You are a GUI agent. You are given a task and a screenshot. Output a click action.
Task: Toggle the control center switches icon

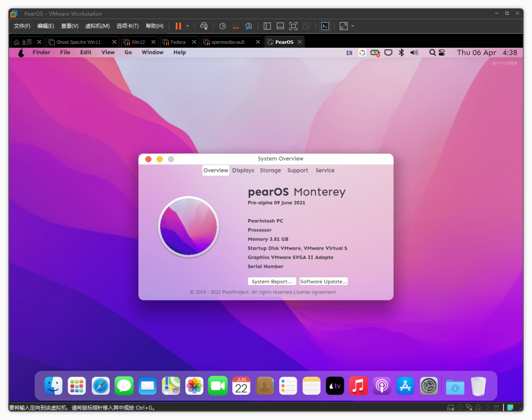pos(441,53)
